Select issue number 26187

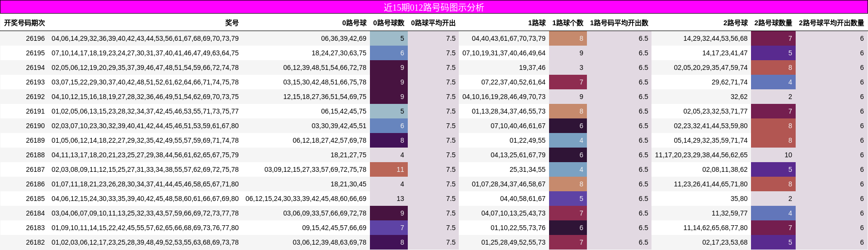[35, 169]
